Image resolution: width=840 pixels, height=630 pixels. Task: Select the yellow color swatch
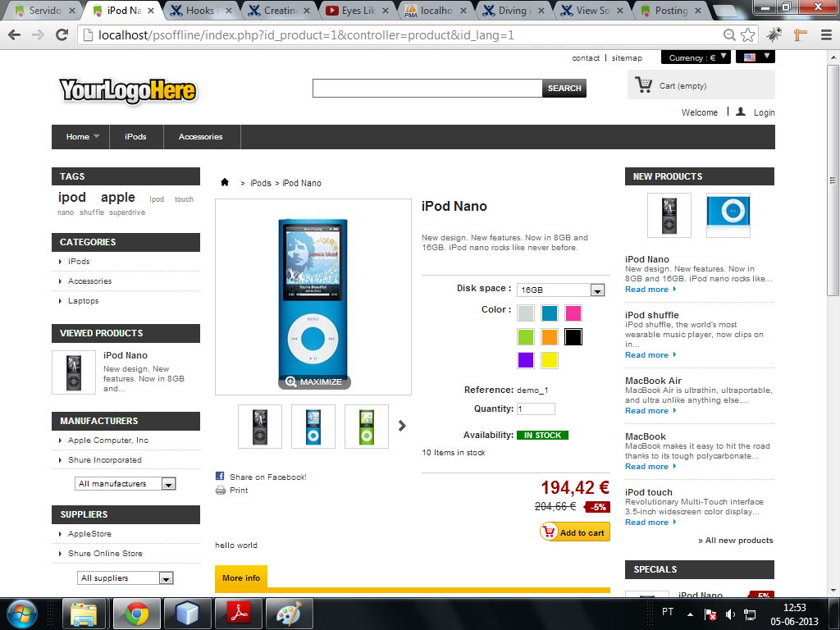coord(549,360)
